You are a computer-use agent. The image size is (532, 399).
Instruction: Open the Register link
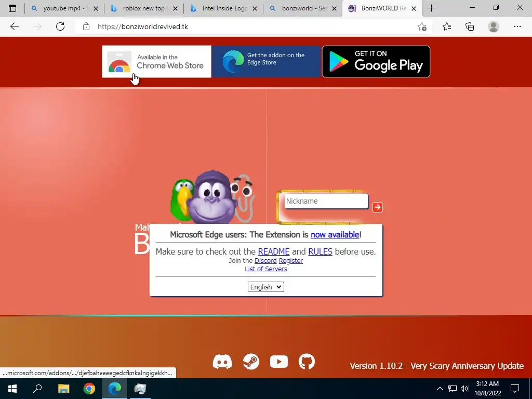291,261
